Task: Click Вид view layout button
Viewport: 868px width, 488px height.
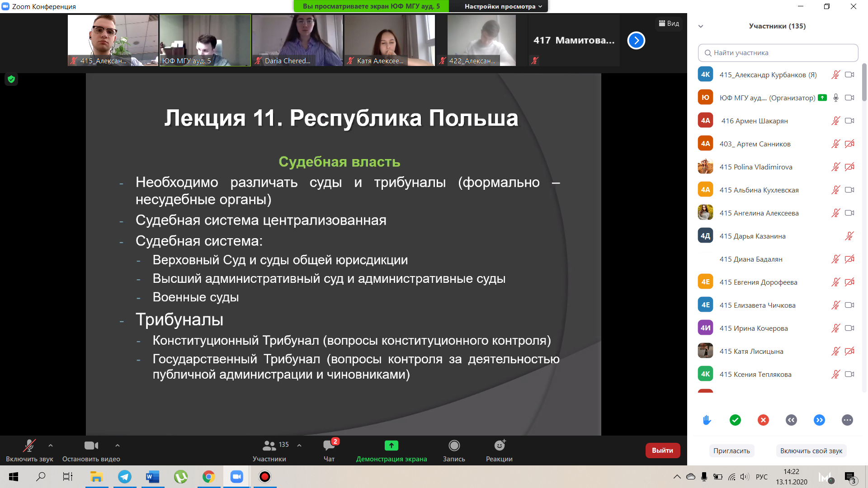Action: point(669,23)
